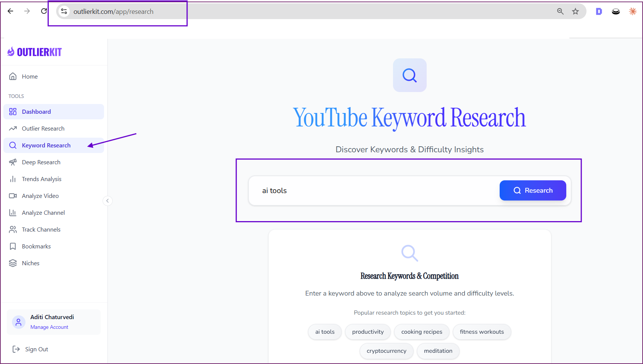The height and width of the screenshot is (364, 643).
Task: Click the Research button
Action: pos(533,190)
